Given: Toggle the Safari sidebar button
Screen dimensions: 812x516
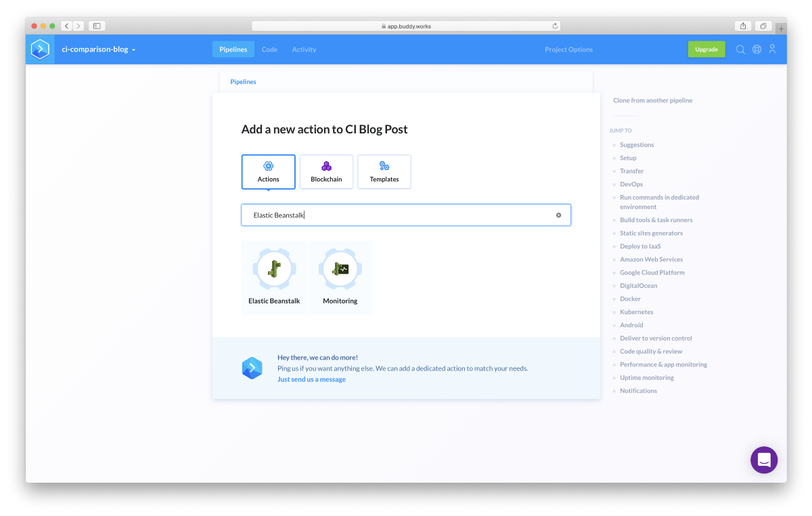Looking at the screenshot, I should [x=97, y=26].
